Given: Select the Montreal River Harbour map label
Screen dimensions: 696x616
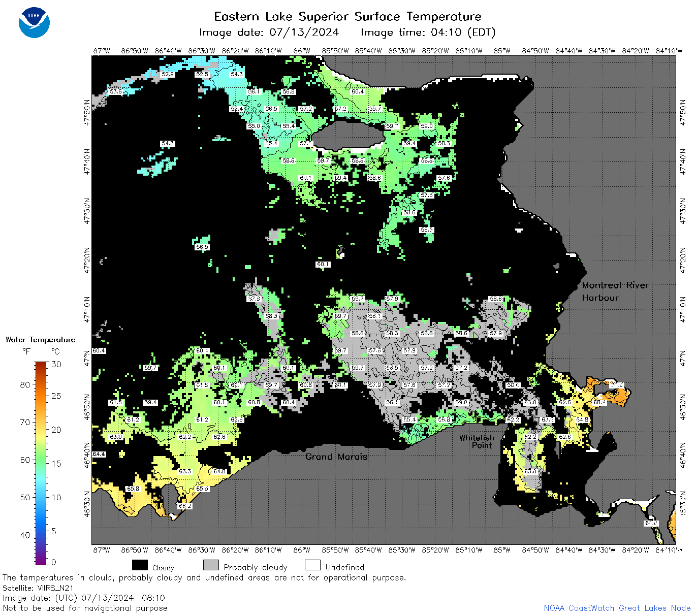Looking at the screenshot, I should pos(615,291).
